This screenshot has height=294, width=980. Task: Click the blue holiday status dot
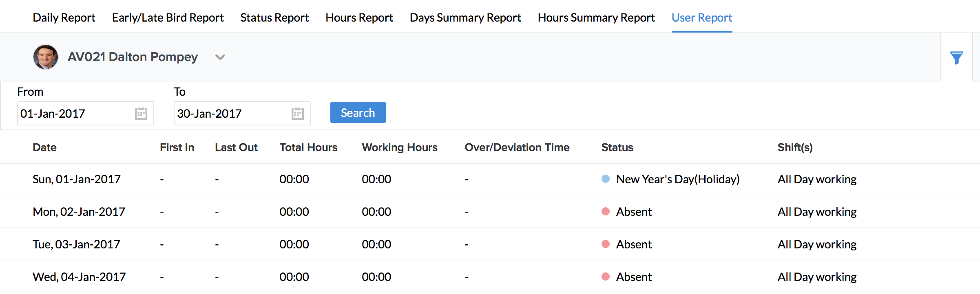(x=606, y=179)
